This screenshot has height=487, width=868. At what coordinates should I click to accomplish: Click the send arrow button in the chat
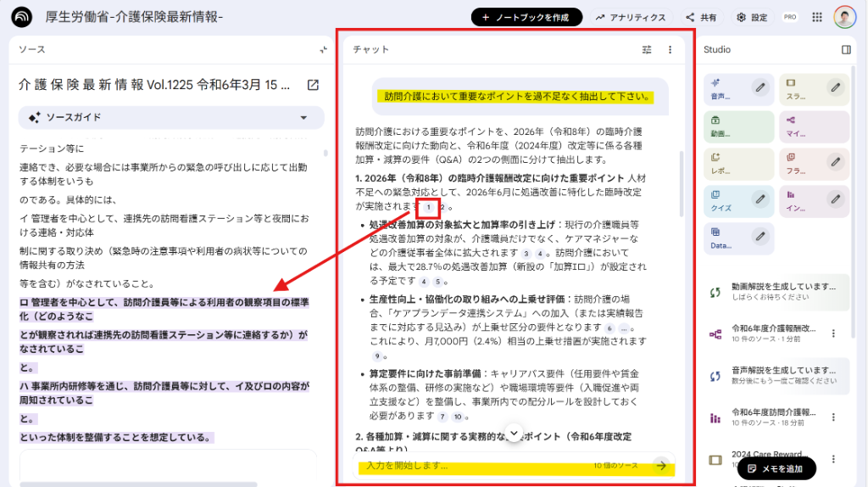[661, 466]
